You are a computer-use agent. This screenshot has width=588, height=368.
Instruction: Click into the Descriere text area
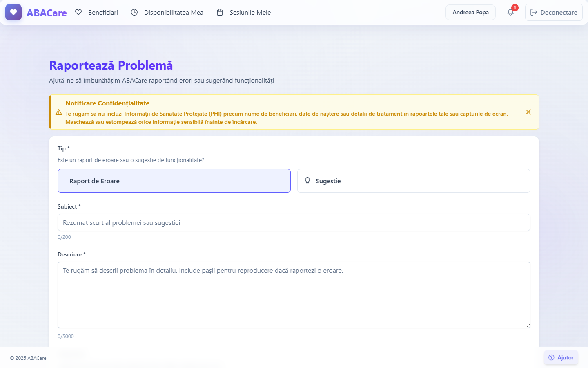pos(294,295)
